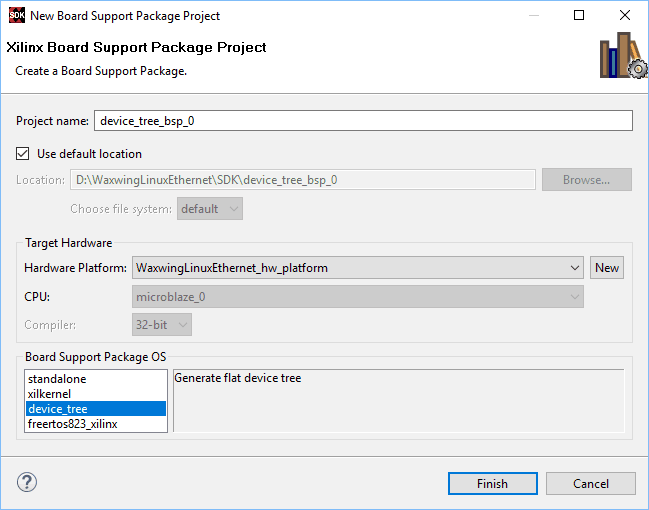Maximize the dialog window
This screenshot has height=510, width=649.
[x=579, y=15]
